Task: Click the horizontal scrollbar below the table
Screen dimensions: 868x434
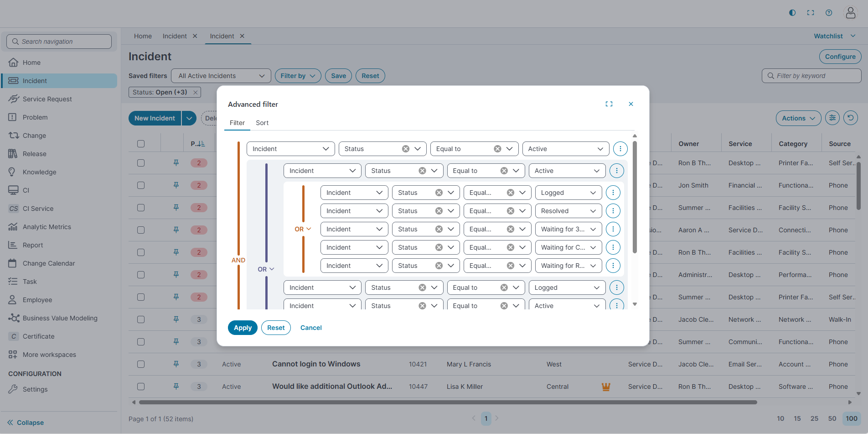Action: point(447,403)
